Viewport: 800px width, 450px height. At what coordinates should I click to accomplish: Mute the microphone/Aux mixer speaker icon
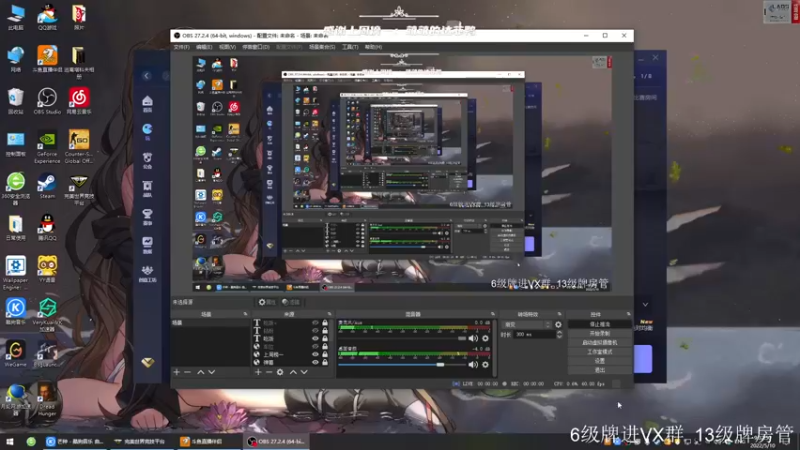pyautogui.click(x=473, y=338)
